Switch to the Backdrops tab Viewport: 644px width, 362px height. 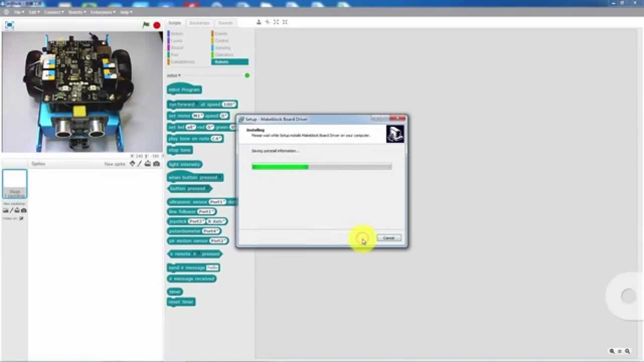199,23
